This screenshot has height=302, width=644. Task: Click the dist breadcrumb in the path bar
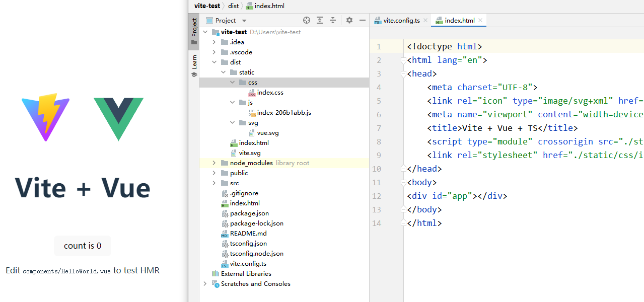233,6
